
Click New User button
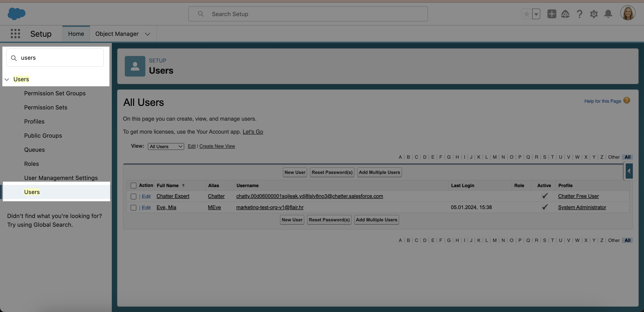click(x=295, y=172)
